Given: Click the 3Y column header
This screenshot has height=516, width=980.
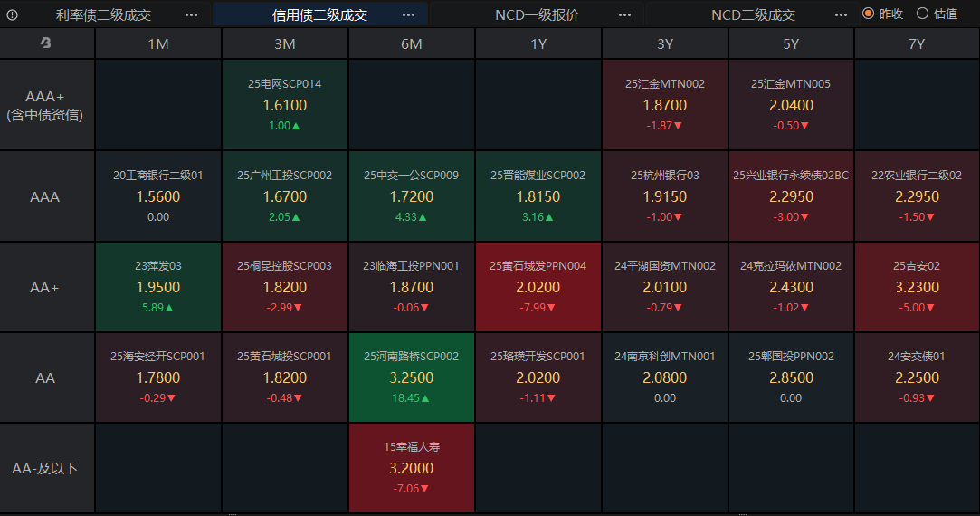Looking at the screenshot, I should (665, 43).
